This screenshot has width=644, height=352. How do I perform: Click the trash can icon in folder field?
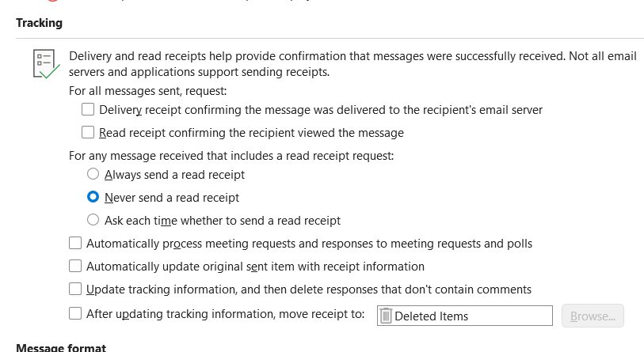pyautogui.click(x=386, y=316)
